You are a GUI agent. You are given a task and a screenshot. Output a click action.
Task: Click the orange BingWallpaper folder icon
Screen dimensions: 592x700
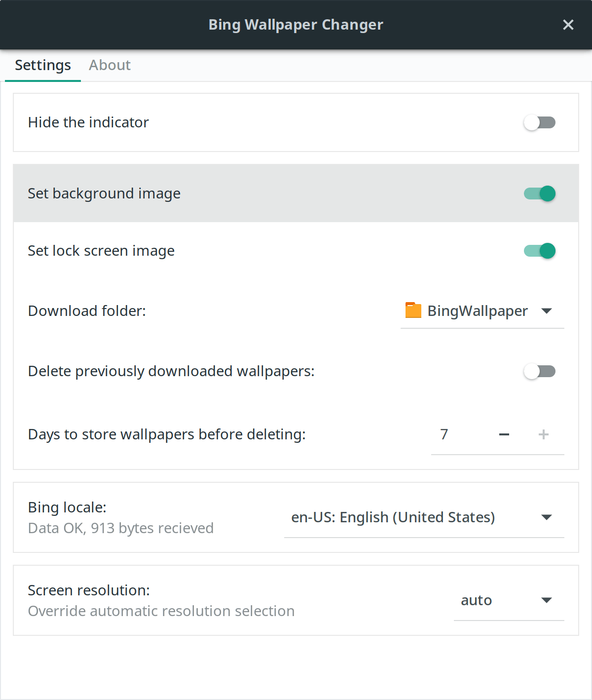tap(413, 311)
